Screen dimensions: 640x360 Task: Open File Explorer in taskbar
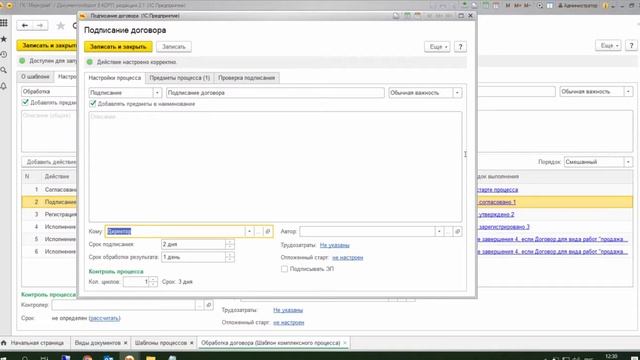point(151,357)
